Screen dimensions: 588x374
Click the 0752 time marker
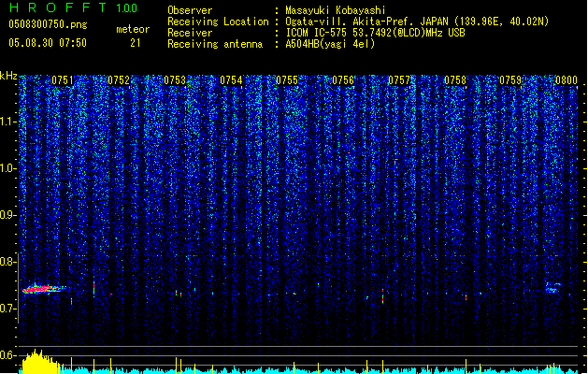coord(119,80)
